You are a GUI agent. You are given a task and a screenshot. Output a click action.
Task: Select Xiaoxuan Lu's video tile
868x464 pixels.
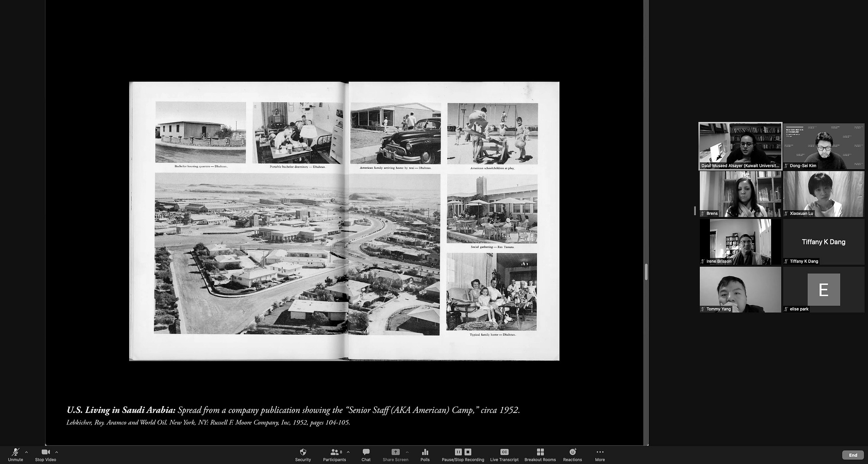[x=823, y=194]
